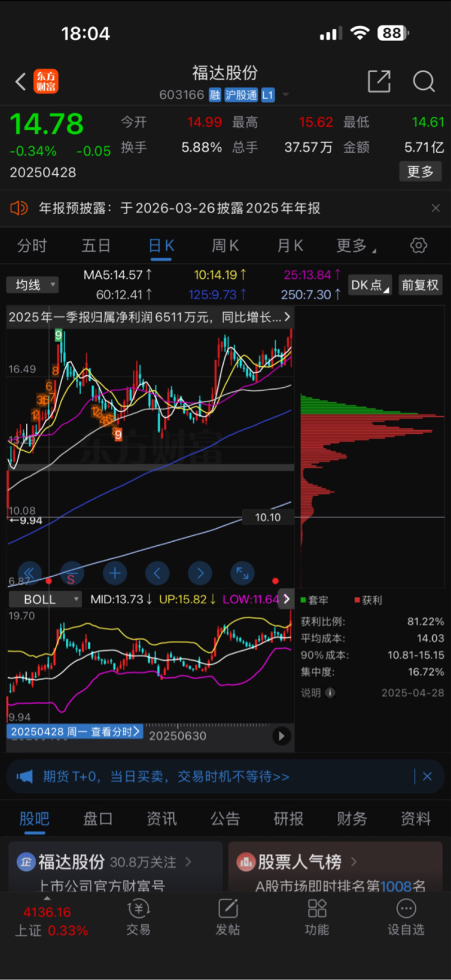This screenshot has width=451, height=980.
Task: Tap the 更多 quote details button
Action: click(420, 171)
